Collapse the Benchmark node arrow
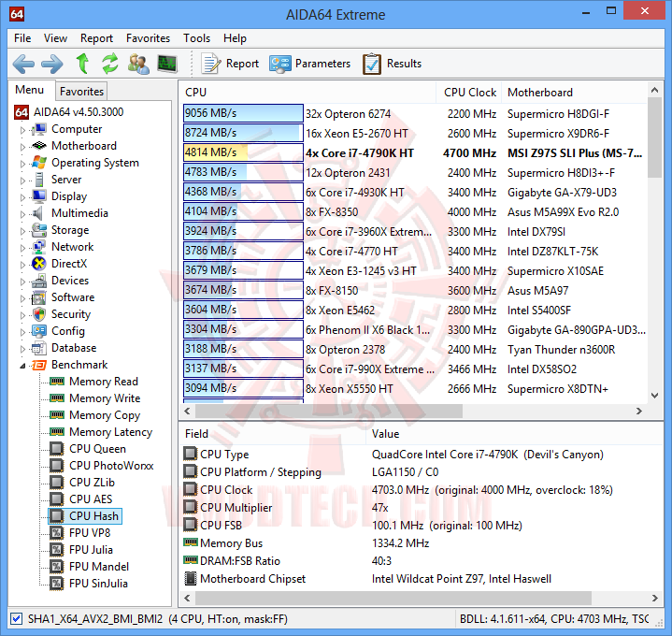The image size is (672, 636). [22, 366]
